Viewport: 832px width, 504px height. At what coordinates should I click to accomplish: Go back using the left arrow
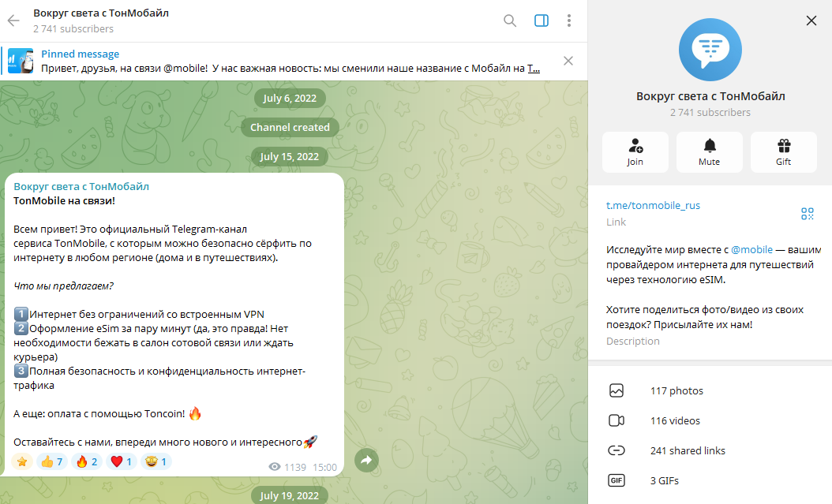pos(13,21)
